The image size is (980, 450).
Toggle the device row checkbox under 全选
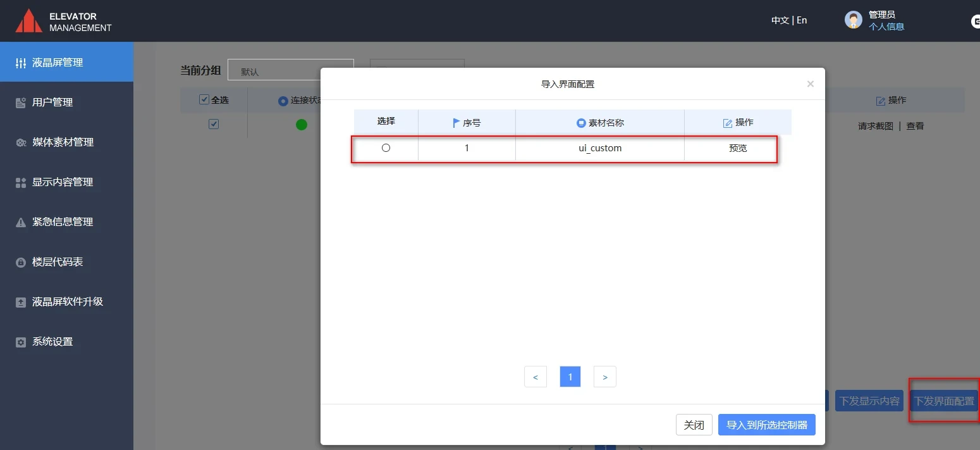click(x=214, y=124)
